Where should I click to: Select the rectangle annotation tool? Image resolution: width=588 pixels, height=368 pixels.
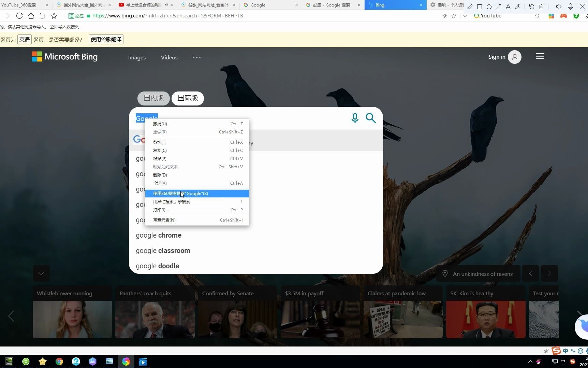(479, 6)
